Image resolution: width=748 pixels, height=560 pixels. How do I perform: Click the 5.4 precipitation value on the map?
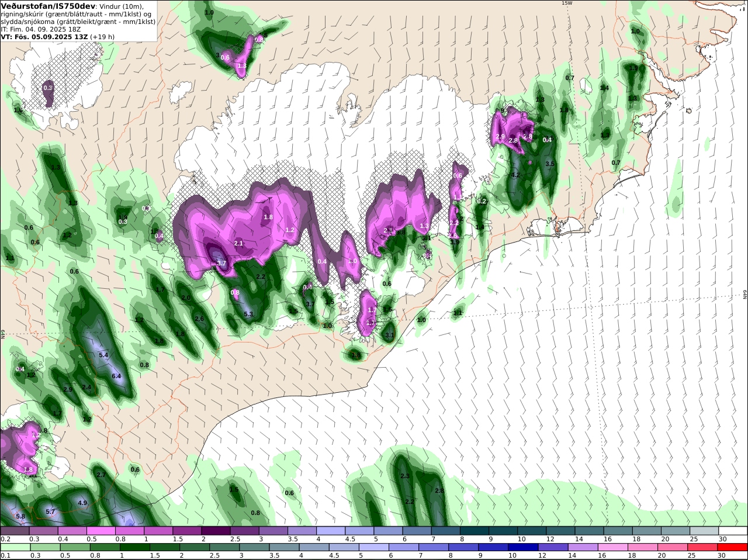tap(103, 355)
